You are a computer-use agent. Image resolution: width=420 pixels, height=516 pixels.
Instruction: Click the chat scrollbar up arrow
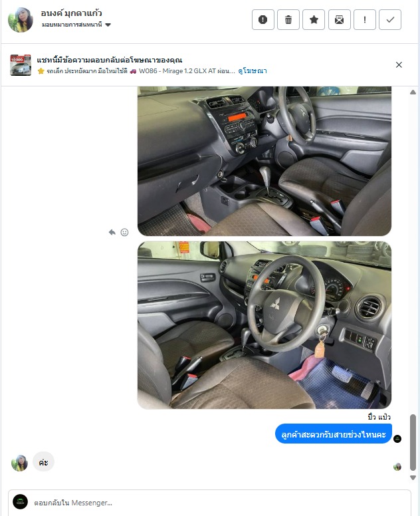coord(413,92)
